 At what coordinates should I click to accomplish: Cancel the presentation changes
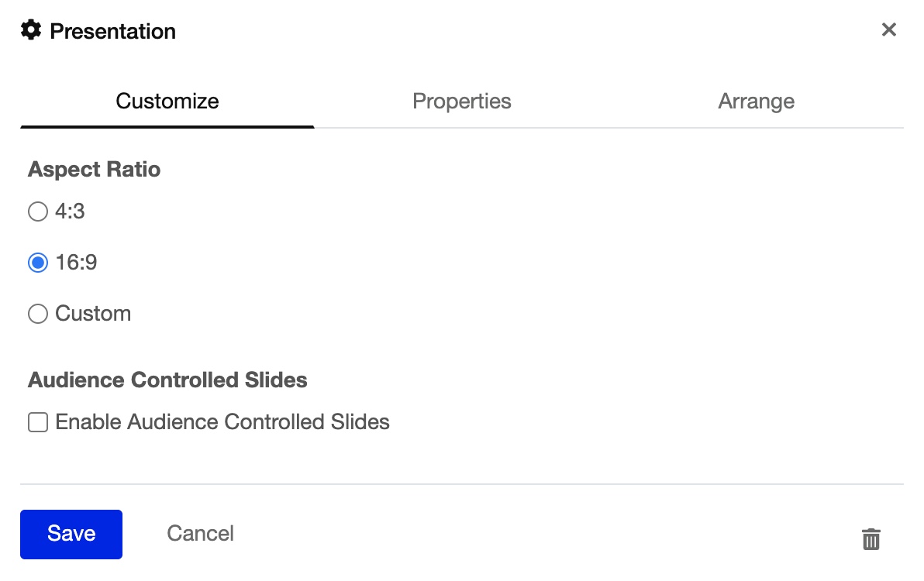[x=200, y=534]
